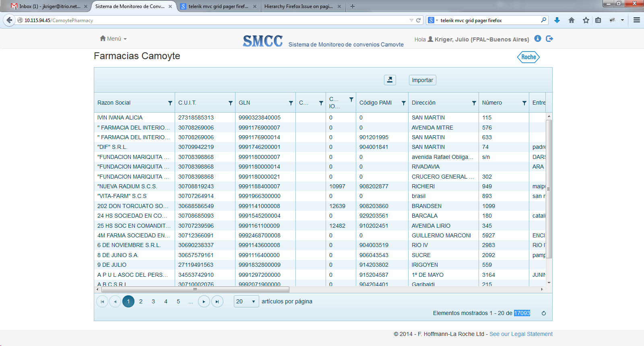The image size is (644, 346).
Task: Open a new browser tab
Action: pyautogui.click(x=353, y=6)
